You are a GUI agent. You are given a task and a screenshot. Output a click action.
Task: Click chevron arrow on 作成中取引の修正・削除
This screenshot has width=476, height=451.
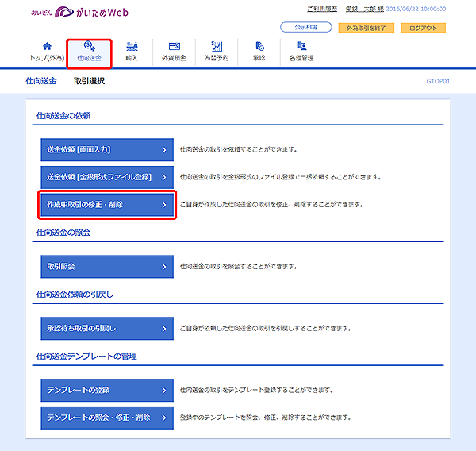tap(164, 205)
